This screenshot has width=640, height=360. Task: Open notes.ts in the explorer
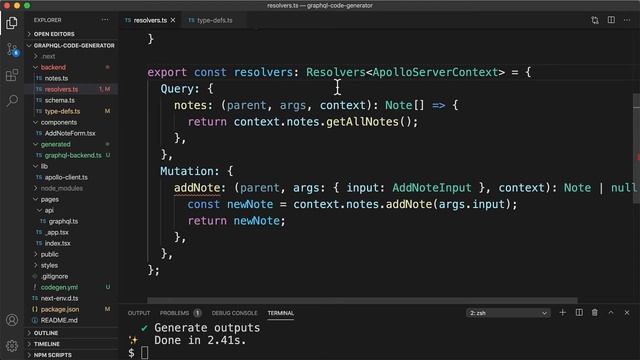point(56,78)
